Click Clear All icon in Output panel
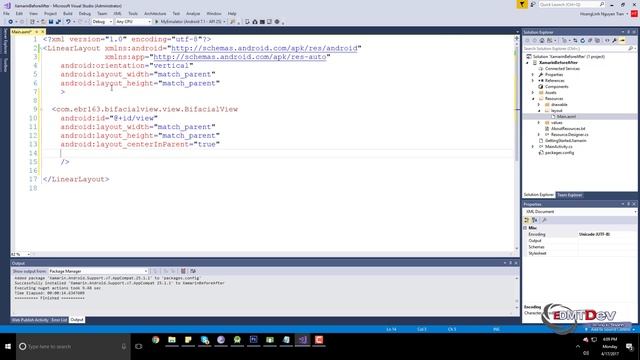The width and height of the screenshot is (640, 360). coord(183,271)
